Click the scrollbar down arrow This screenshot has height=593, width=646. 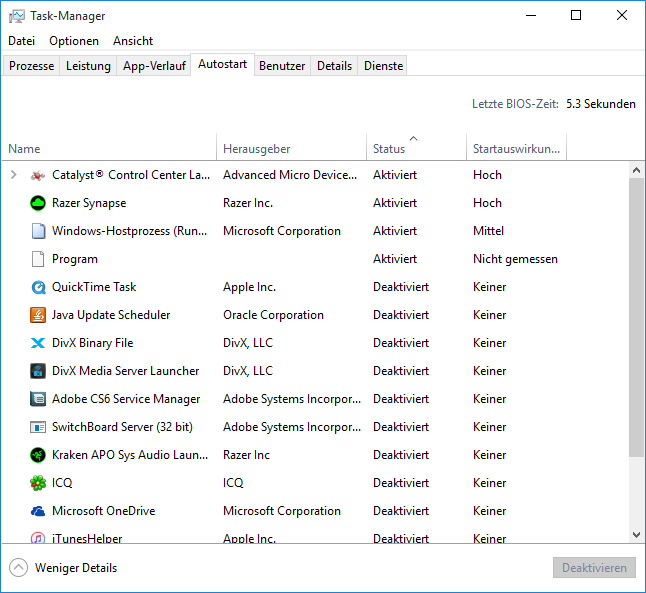[x=636, y=535]
